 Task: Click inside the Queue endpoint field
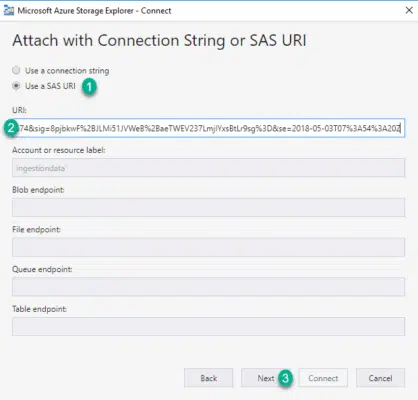point(209,287)
